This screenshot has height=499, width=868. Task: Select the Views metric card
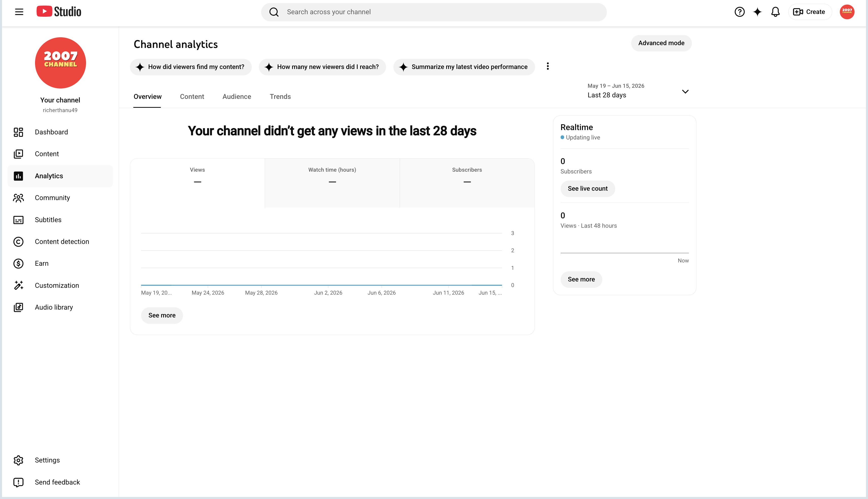coord(197,183)
